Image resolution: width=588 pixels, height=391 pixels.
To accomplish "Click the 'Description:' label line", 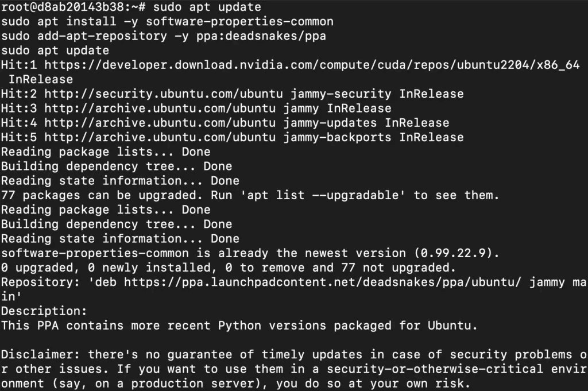I will (44, 311).
